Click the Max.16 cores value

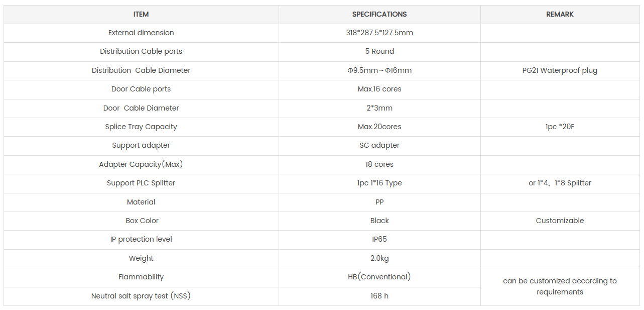[379, 89]
